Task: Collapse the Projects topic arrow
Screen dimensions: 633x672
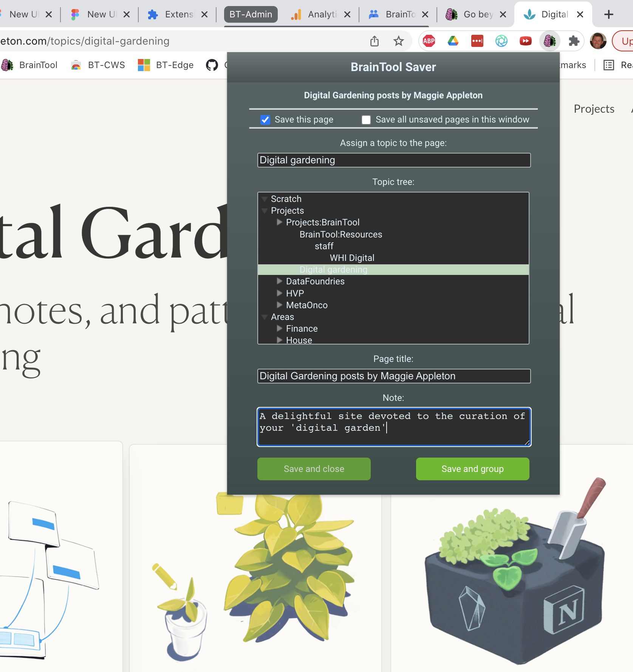Action: [265, 211]
